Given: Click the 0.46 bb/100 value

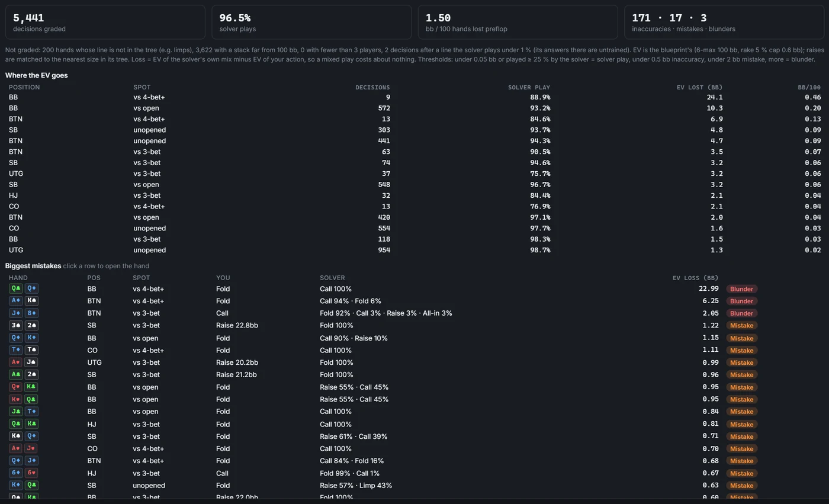Looking at the screenshot, I should [x=813, y=97].
